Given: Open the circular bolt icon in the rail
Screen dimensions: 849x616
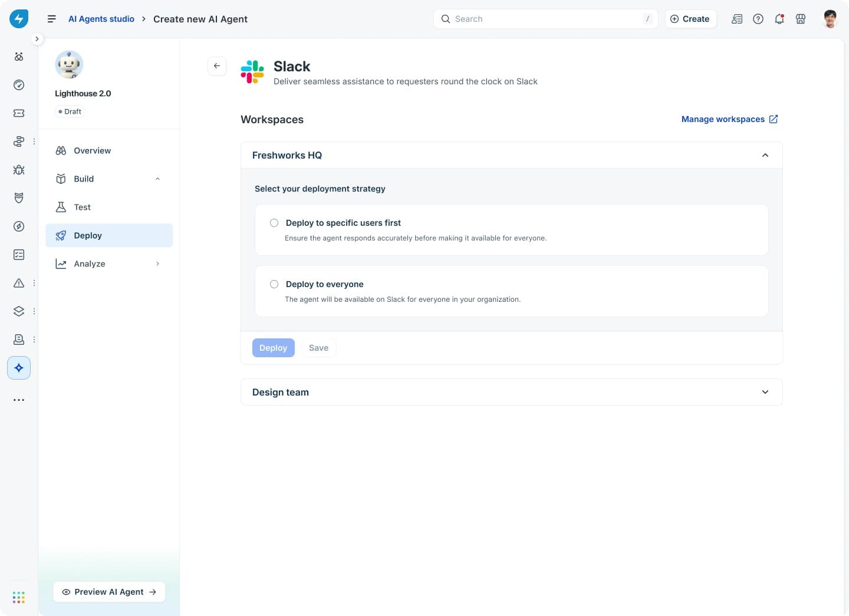Looking at the screenshot, I should point(19,226).
